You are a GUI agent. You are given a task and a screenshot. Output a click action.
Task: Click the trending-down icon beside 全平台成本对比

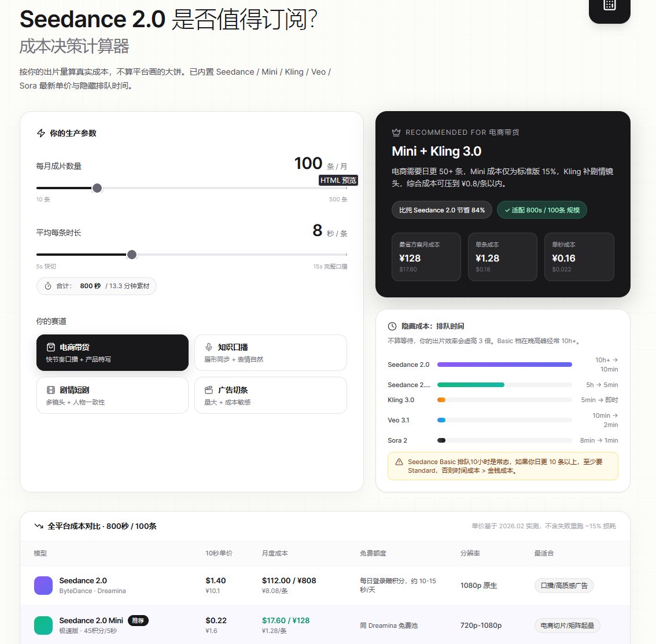[39, 526]
